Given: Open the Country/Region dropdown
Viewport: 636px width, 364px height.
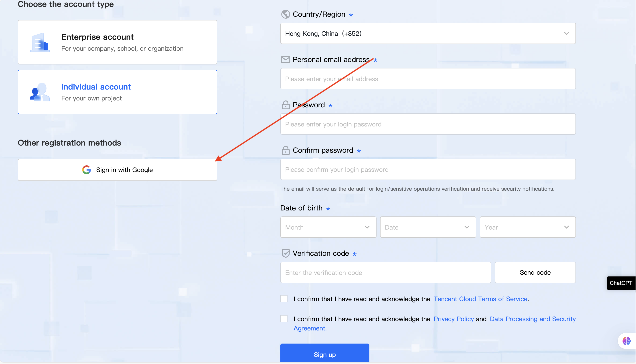Looking at the screenshot, I should (428, 34).
